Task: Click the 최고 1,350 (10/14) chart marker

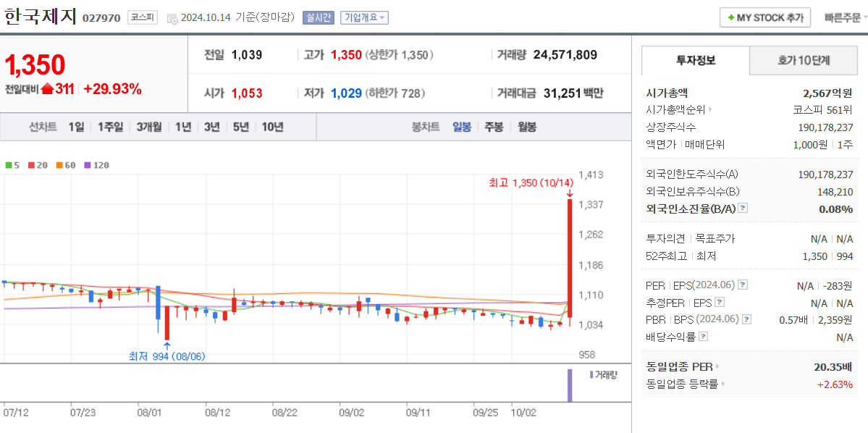Action: (x=531, y=182)
